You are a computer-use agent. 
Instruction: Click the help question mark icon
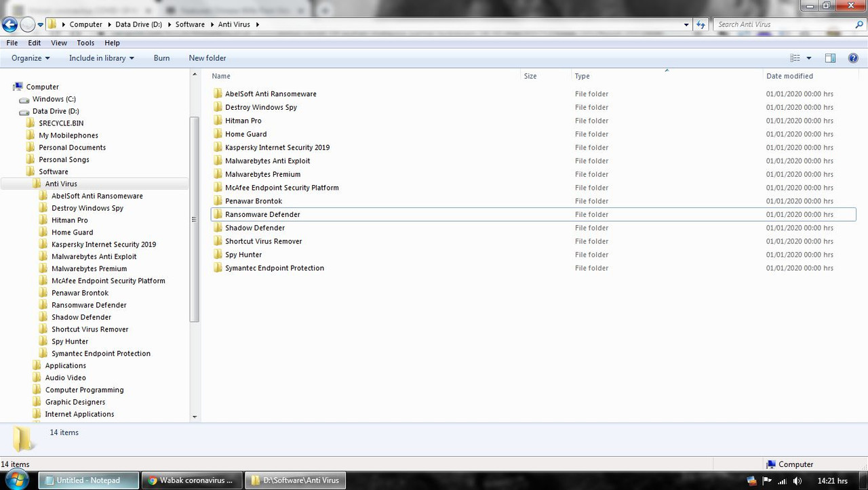853,58
